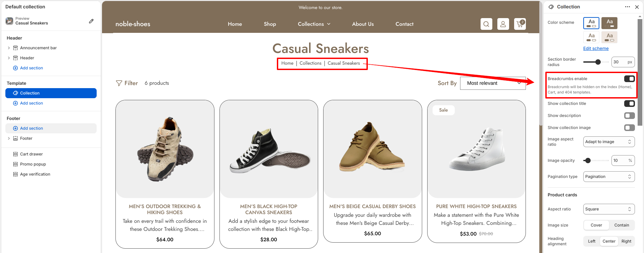The image size is (644, 253).
Task: Click the Filter funnel icon
Action: (119, 83)
